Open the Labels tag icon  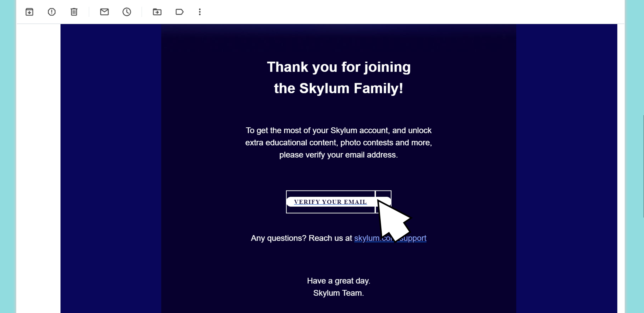pos(180,12)
